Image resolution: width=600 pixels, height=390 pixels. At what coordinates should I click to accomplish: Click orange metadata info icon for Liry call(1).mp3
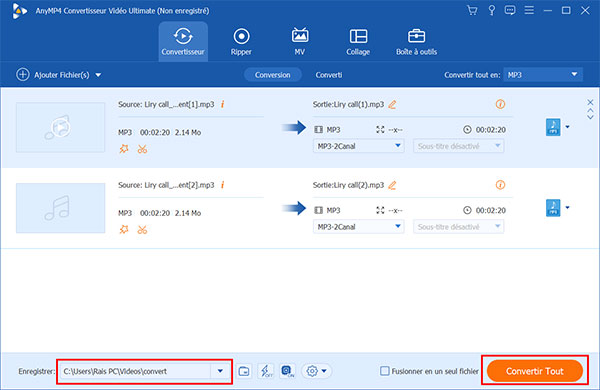(500, 104)
